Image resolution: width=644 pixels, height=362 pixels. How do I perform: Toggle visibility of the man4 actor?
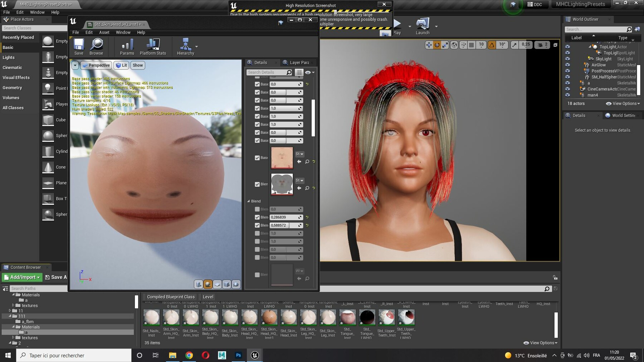[567, 95]
